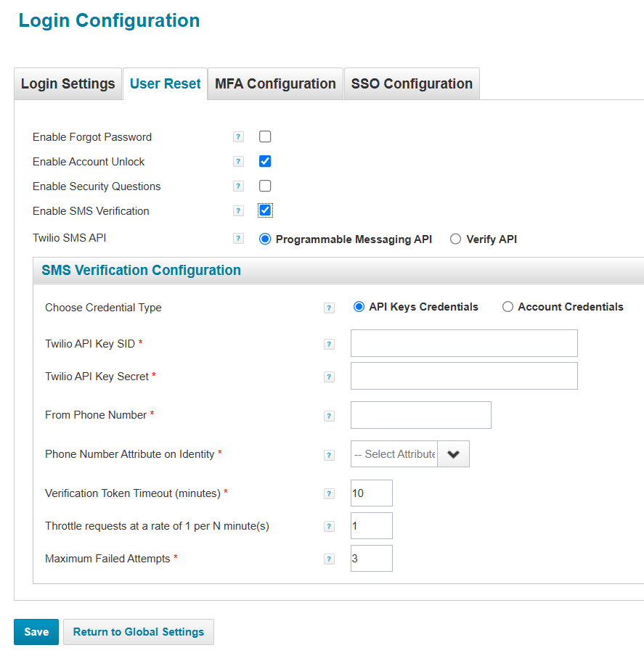
Task: Switch to the Login Settings tab
Action: pos(68,83)
